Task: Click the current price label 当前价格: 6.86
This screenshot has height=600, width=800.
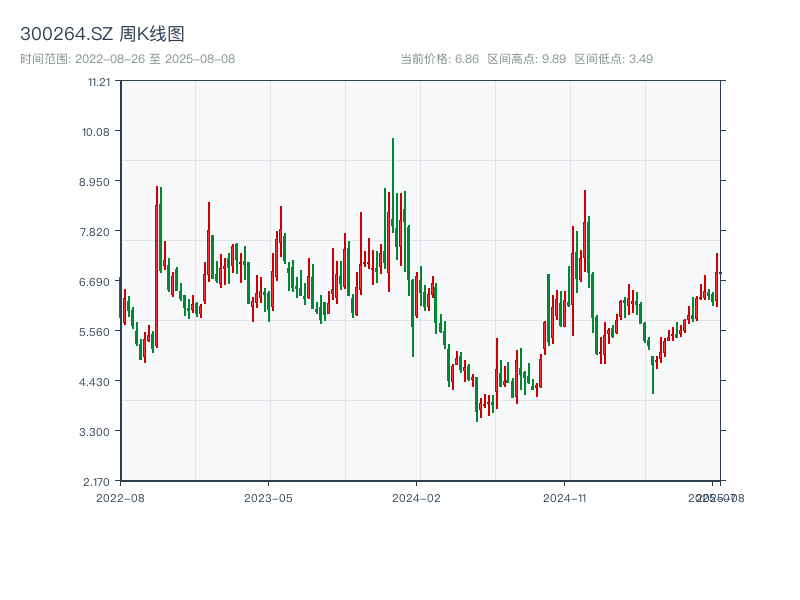Action: (x=439, y=59)
